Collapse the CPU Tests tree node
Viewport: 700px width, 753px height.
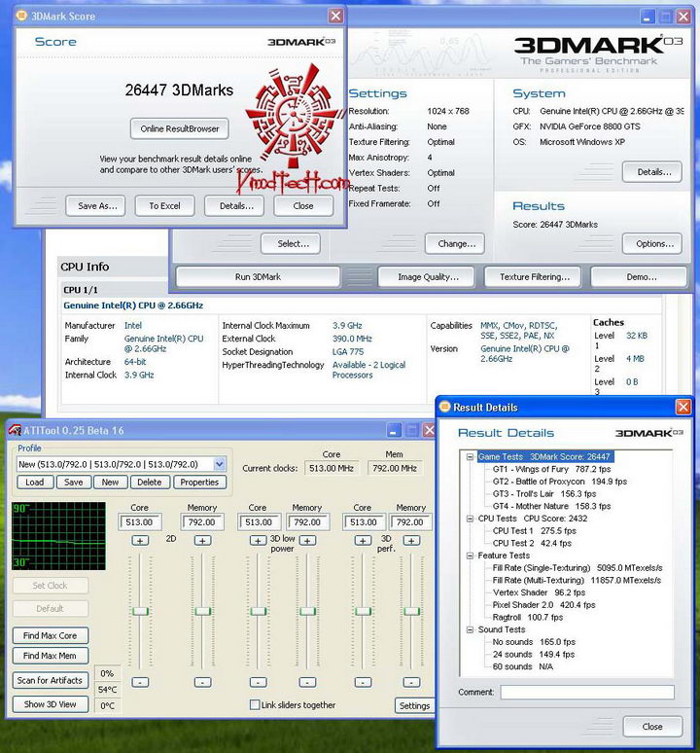click(471, 519)
